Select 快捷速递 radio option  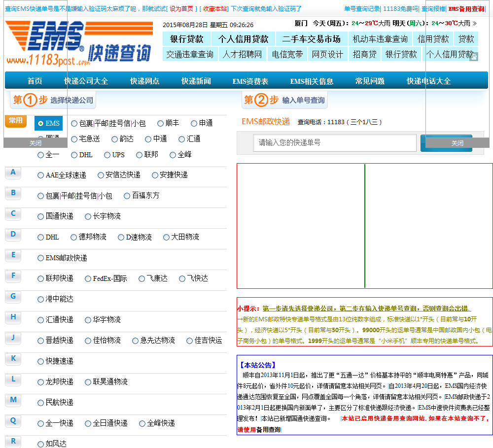tap(40, 362)
